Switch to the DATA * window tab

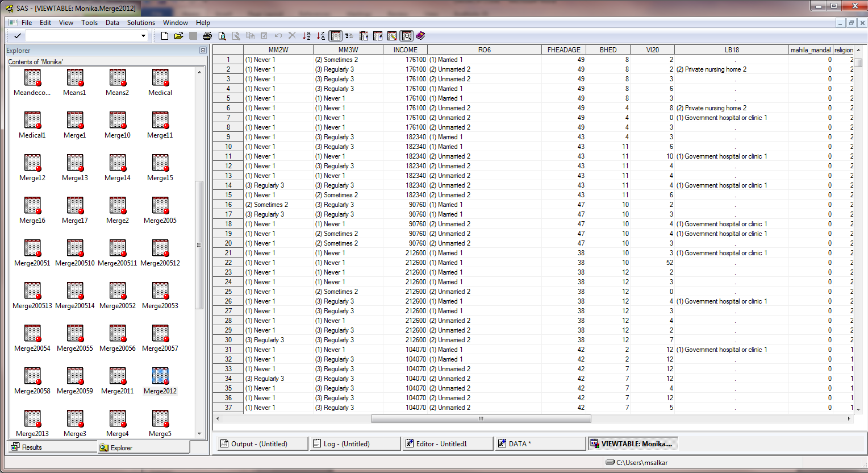pos(540,443)
